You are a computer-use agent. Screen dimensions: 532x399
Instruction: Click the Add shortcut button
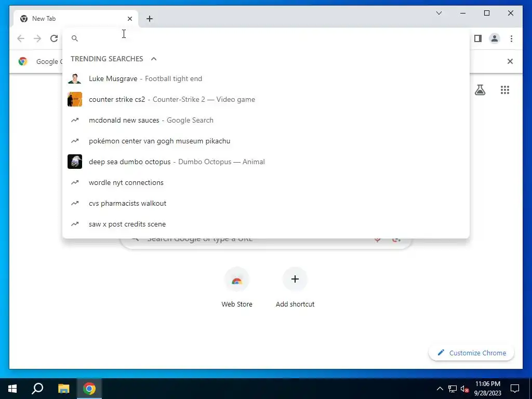pos(295,288)
